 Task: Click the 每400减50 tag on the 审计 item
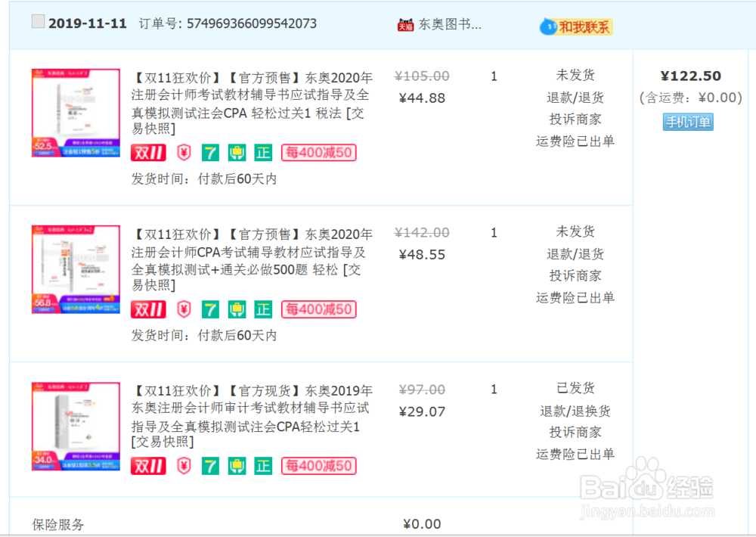pos(319,466)
